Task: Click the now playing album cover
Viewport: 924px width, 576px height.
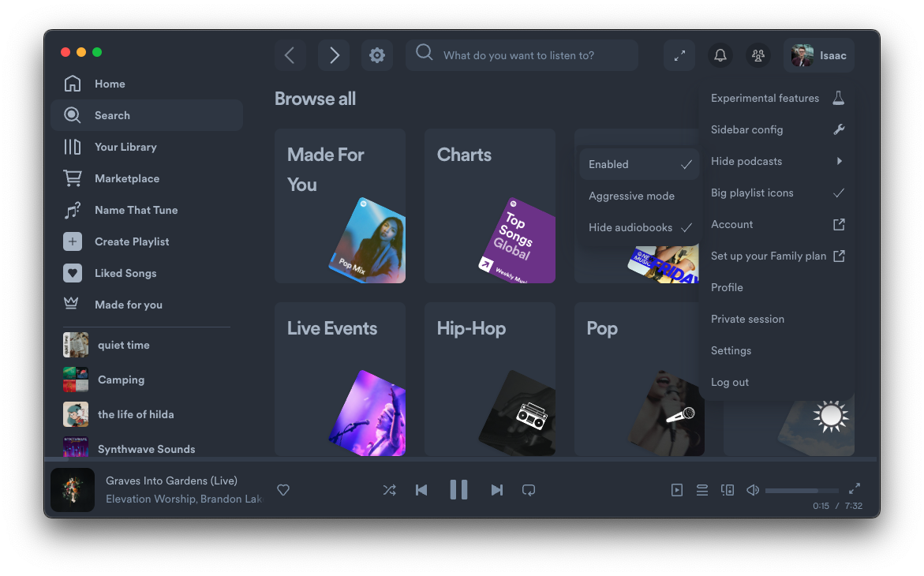Action: 73,490
